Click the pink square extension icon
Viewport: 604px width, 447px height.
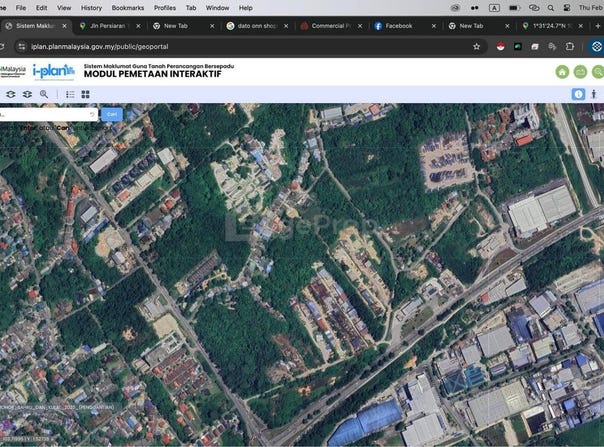pyautogui.click(x=535, y=47)
